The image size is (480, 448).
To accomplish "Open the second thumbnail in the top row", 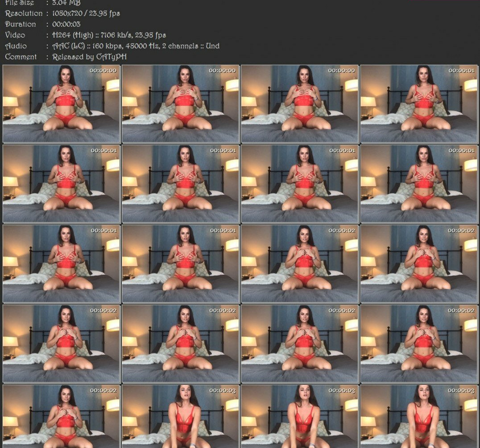I will 180,104.
